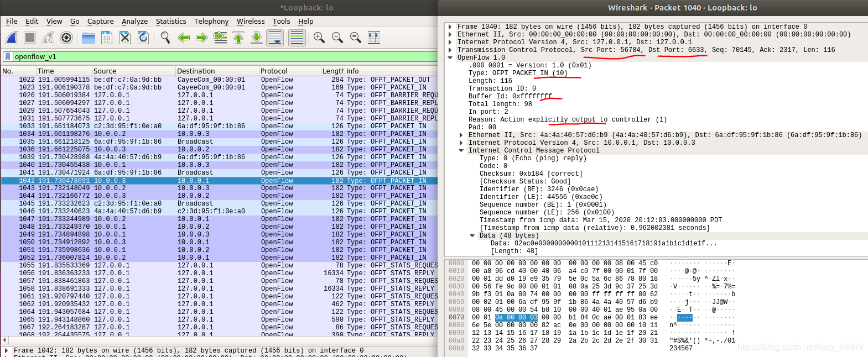This screenshot has width=868, height=357.
Task: Start a new capture with shark fin icon
Action: tap(12, 38)
